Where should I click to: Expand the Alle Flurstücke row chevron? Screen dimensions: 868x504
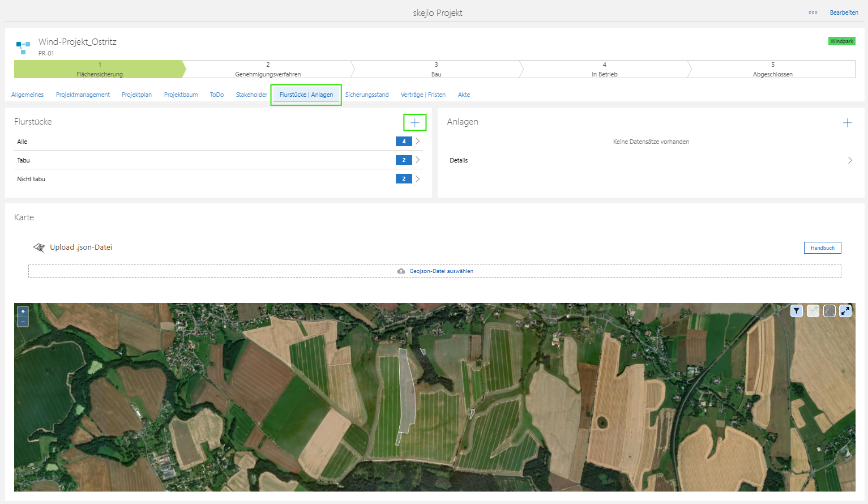click(x=417, y=142)
